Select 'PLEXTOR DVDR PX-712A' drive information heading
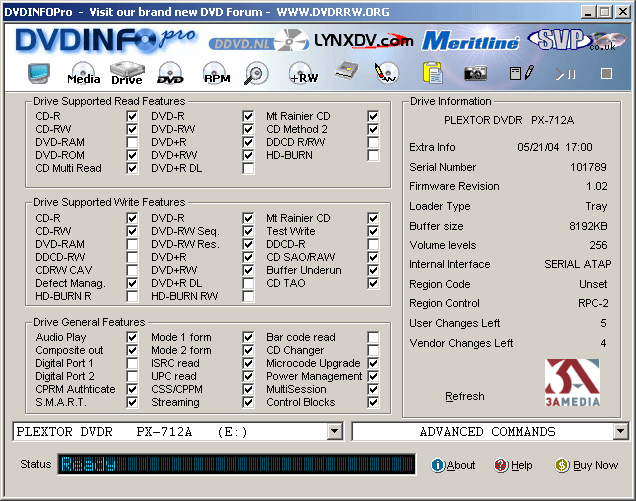The height and width of the screenshot is (501, 636). click(x=509, y=120)
